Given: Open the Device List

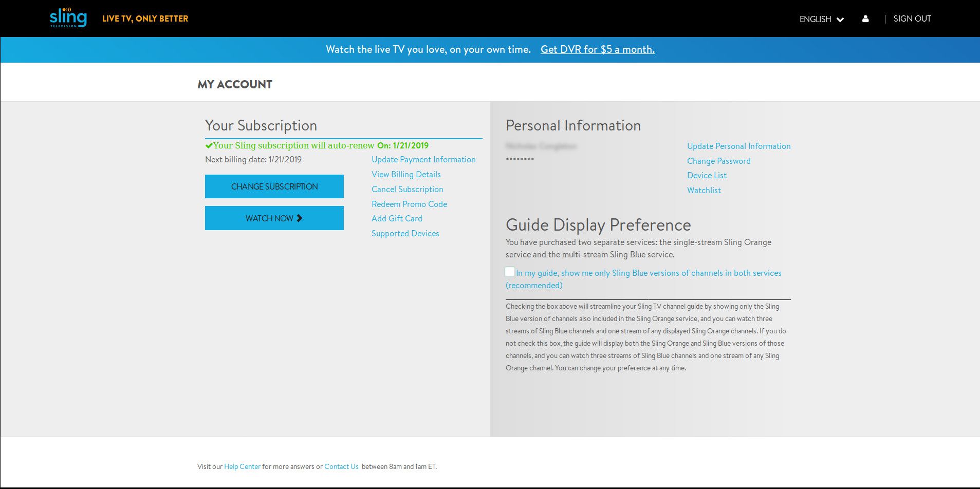Looking at the screenshot, I should [707, 176].
